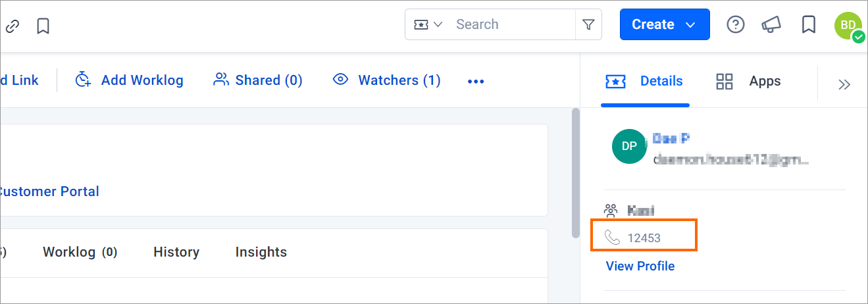Click the DP requester avatar
The width and height of the screenshot is (868, 304).
[629, 146]
